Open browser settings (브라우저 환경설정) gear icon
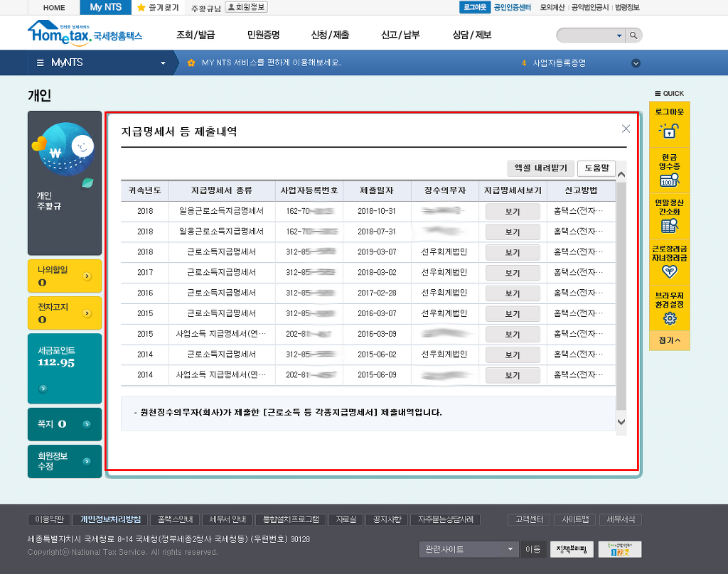728x574 pixels. tap(669, 318)
